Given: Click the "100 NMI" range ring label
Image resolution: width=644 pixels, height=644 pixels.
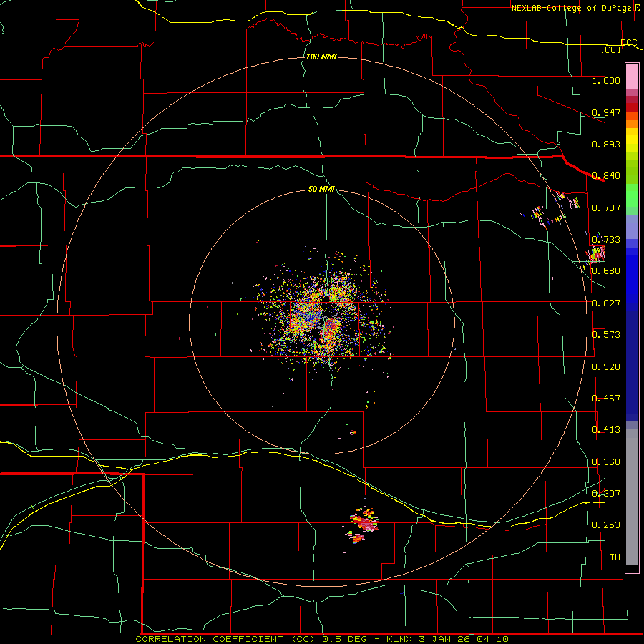Looking at the screenshot, I should pos(321,57).
